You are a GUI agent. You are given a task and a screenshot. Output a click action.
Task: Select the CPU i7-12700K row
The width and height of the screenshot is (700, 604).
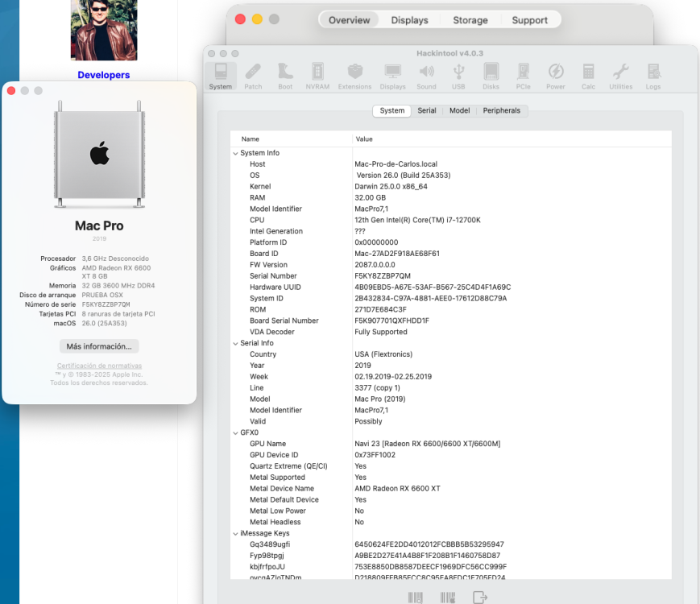451,220
